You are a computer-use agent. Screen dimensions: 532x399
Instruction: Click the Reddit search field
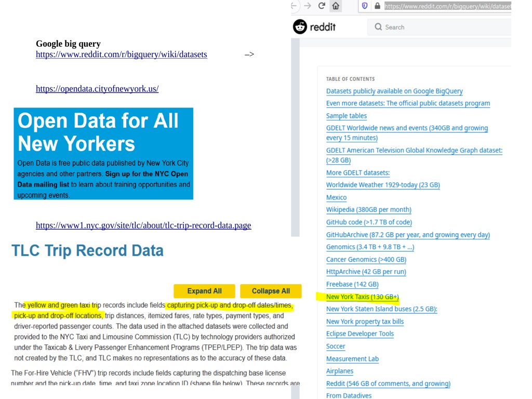(442, 27)
